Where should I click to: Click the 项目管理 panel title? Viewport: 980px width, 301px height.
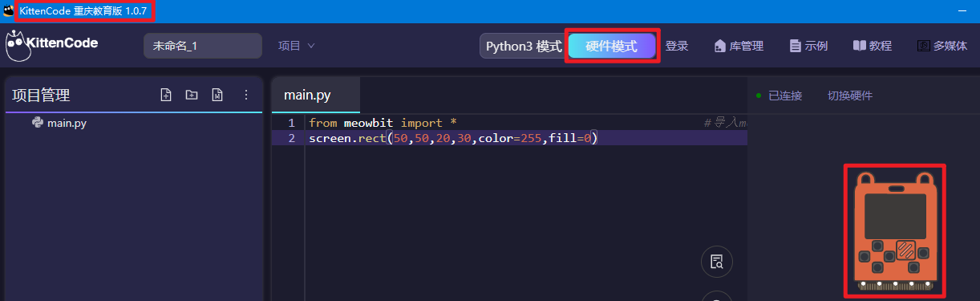(x=41, y=96)
